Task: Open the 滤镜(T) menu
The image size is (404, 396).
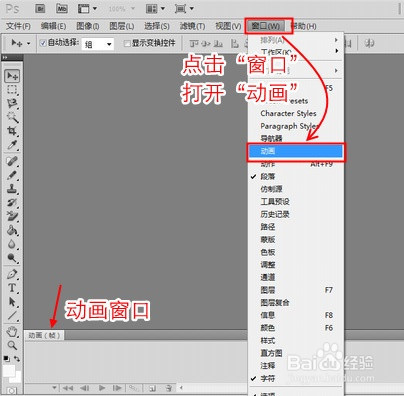Action: tap(192, 26)
